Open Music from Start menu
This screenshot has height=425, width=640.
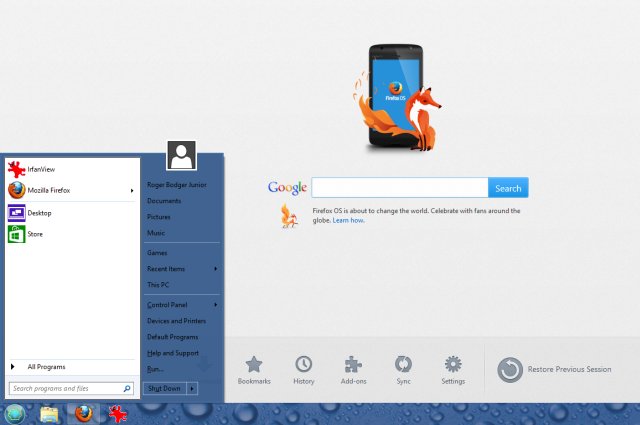pos(156,233)
